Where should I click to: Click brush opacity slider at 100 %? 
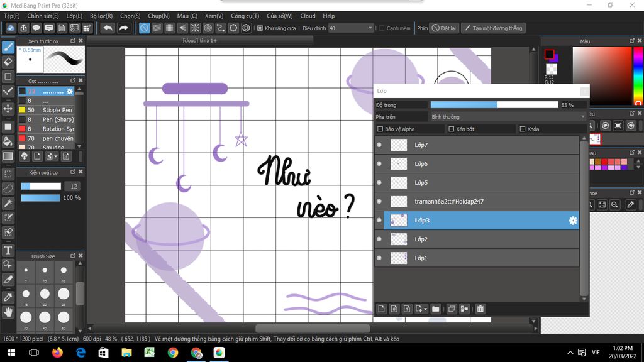(x=41, y=198)
